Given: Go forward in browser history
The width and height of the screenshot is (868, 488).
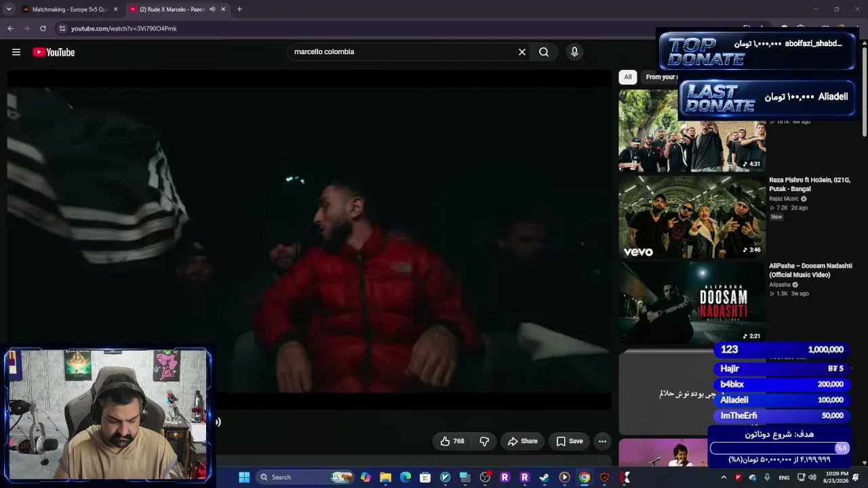Looking at the screenshot, I should 26,28.
